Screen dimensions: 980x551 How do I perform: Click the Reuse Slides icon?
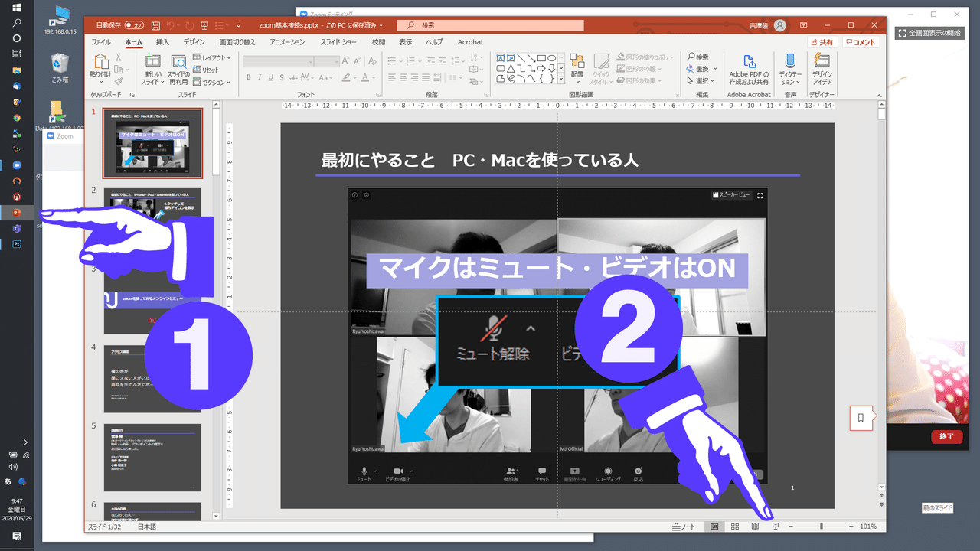coord(178,61)
